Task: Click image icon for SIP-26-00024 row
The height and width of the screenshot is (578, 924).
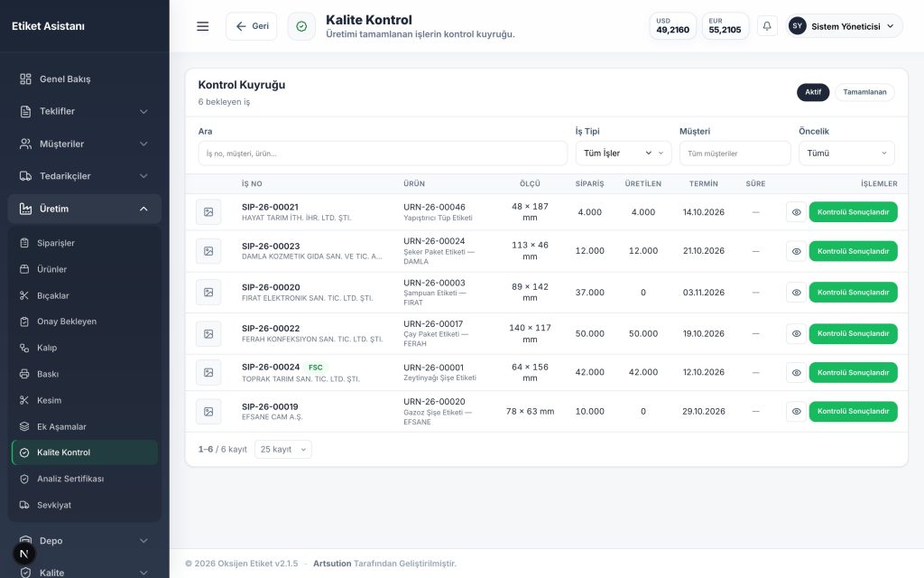Action: click(208, 373)
